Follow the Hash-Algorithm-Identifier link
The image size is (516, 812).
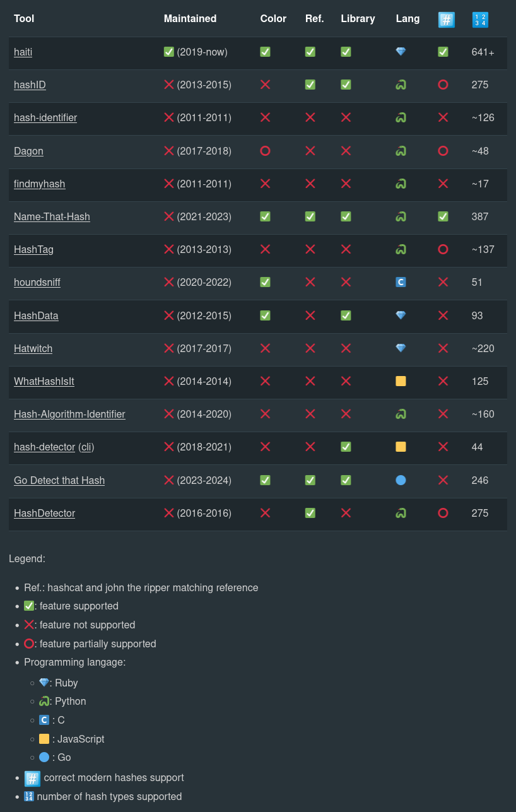pos(69,414)
